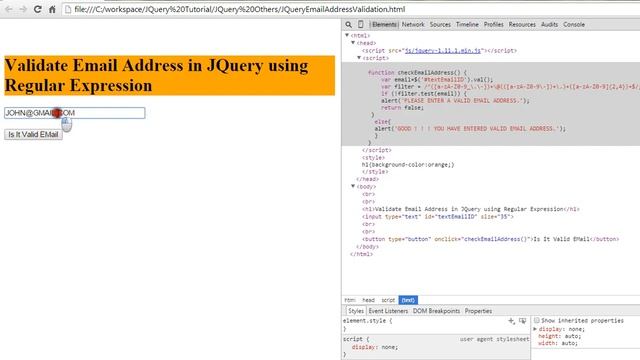The width and height of the screenshot is (640, 360).
Task: Click the page heading Validate Email Address
Action: coord(169,76)
